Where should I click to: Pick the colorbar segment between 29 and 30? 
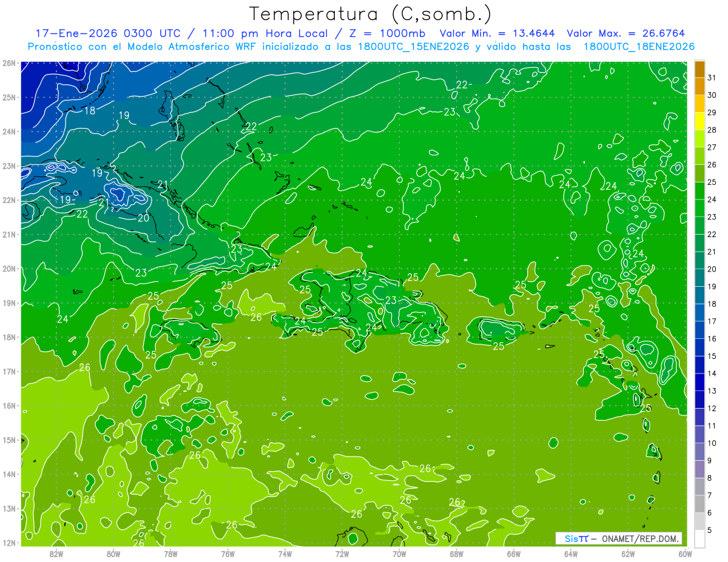point(699,104)
